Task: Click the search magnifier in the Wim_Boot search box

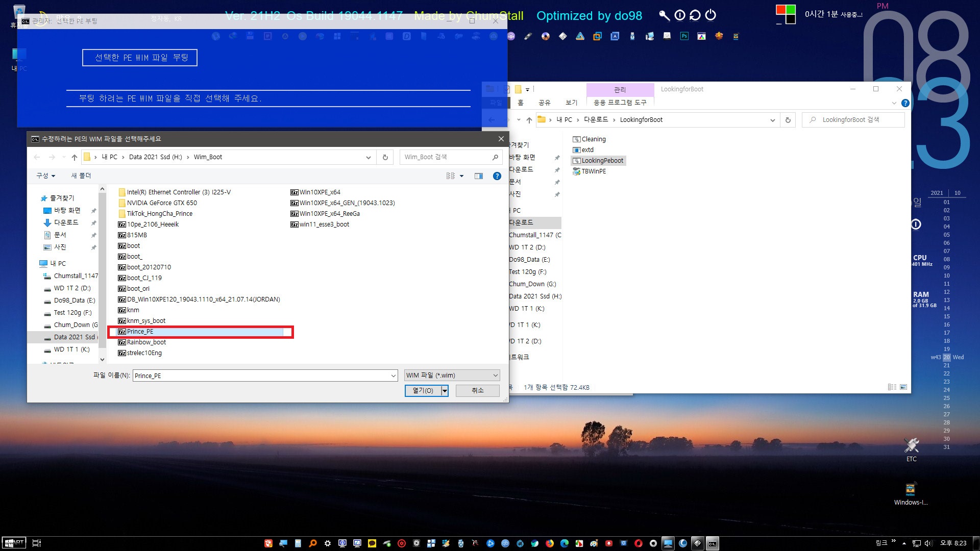Action: [x=495, y=157]
